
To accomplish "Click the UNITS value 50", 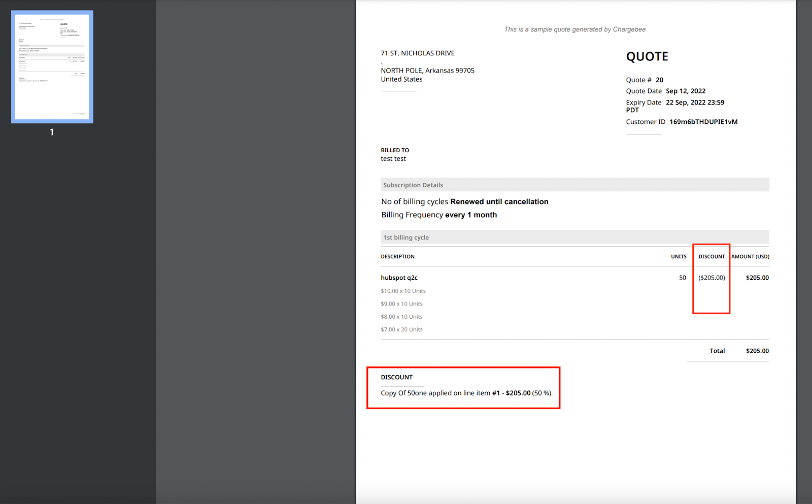I will tap(682, 278).
